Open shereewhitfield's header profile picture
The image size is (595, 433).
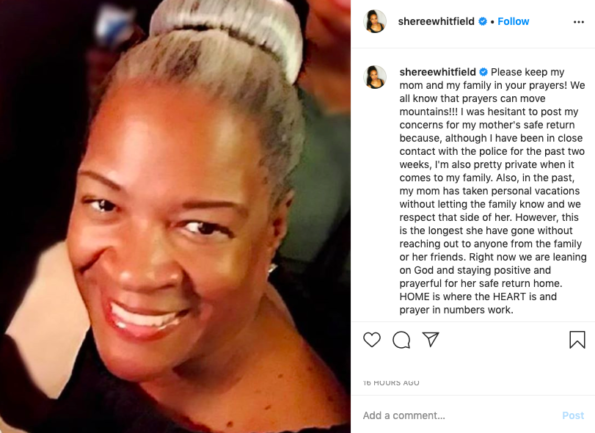tap(375, 21)
